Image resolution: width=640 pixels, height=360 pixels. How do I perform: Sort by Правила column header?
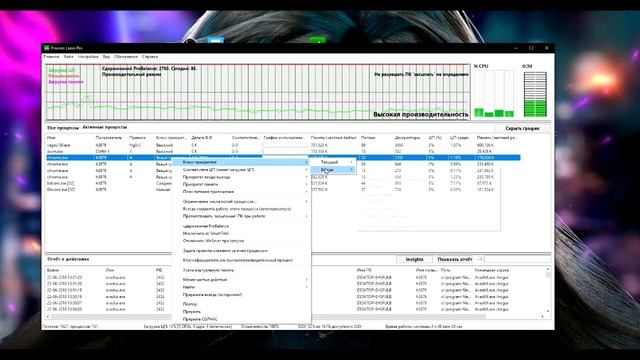click(x=138, y=138)
